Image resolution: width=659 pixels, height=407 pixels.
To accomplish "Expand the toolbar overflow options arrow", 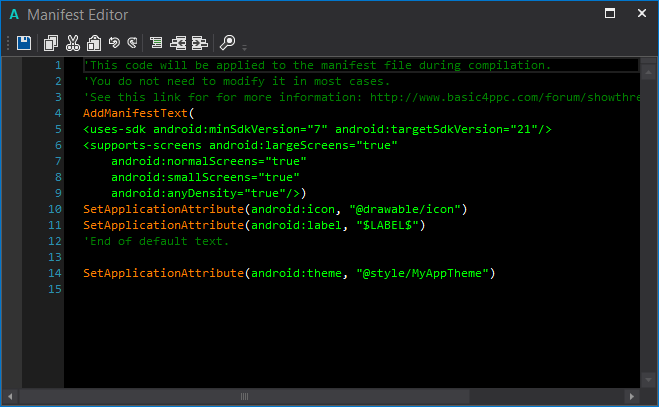I will [x=244, y=46].
